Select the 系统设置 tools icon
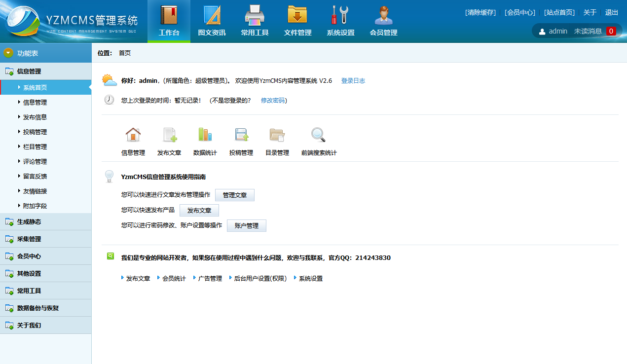The width and height of the screenshot is (627, 364). pos(340,15)
